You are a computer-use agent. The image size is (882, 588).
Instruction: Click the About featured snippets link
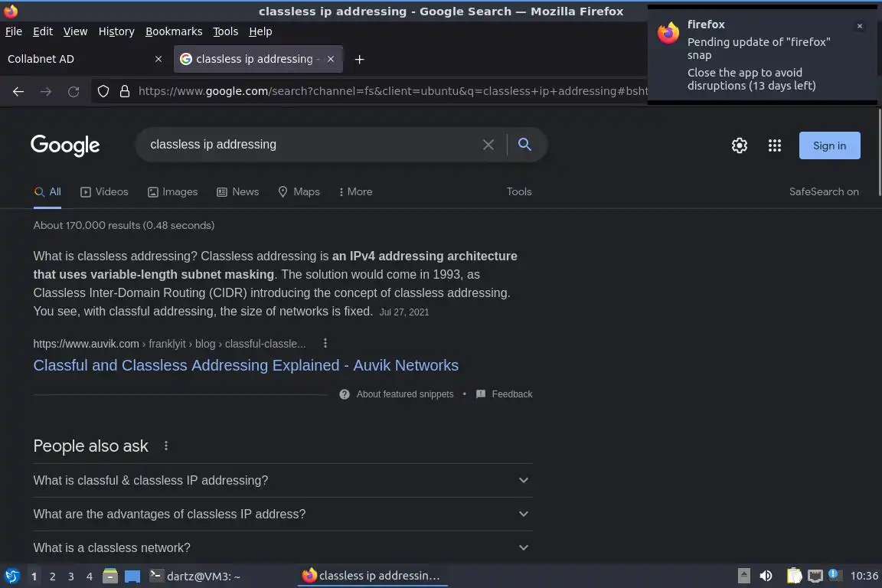click(405, 394)
